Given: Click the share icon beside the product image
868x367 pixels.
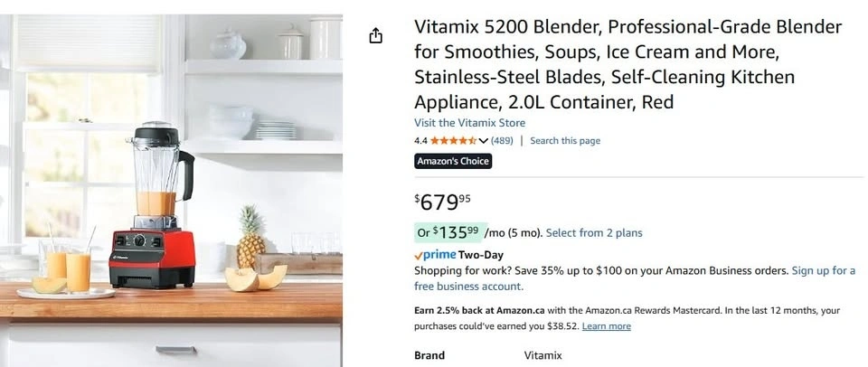Looking at the screenshot, I should [376, 35].
